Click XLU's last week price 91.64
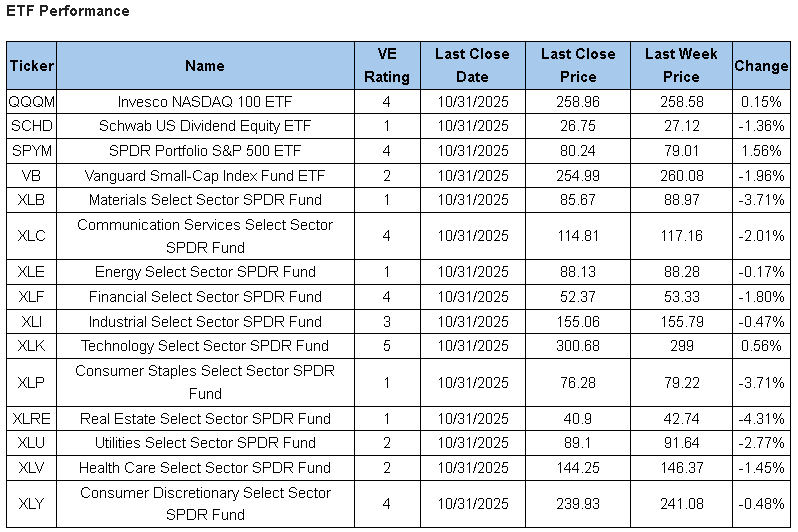Image resolution: width=798 pixels, height=532 pixels. click(681, 443)
